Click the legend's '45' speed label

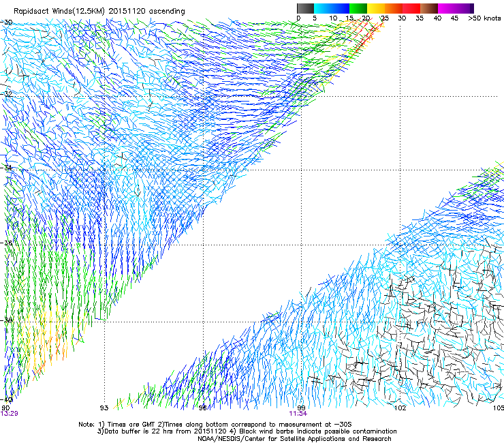click(454, 18)
